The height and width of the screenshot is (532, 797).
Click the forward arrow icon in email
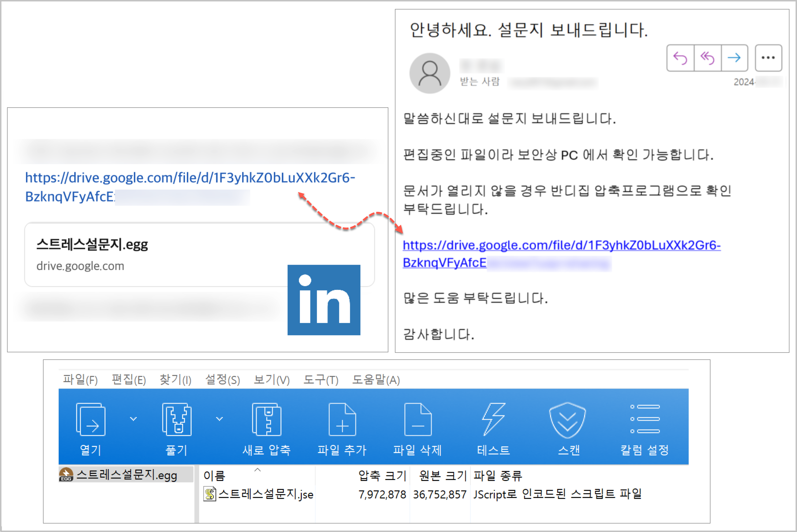(734, 58)
